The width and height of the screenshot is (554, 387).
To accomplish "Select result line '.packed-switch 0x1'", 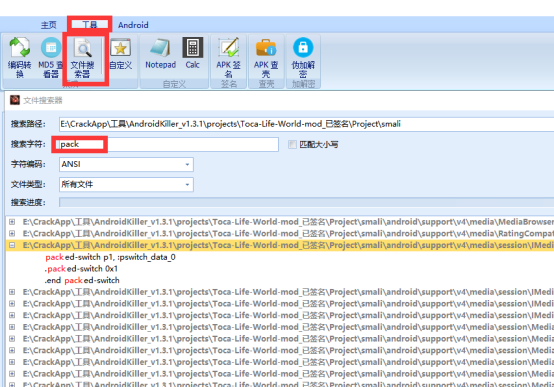I will coord(81,269).
